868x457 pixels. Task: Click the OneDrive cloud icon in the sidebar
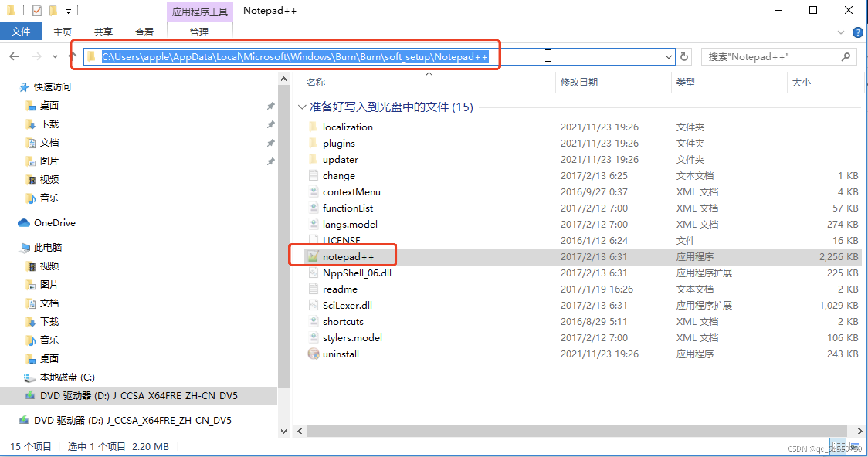24,223
